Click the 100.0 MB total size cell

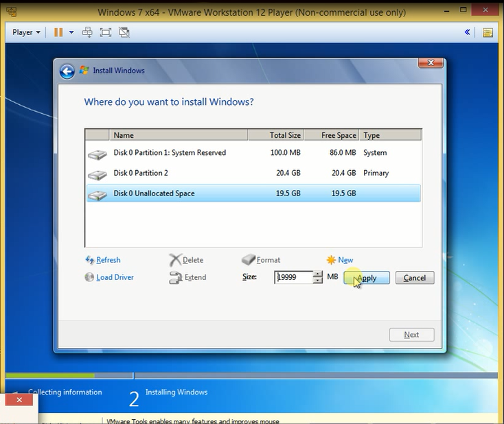coord(286,152)
